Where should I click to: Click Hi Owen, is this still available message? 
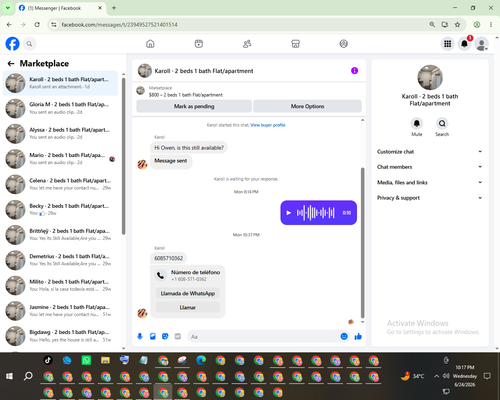(x=189, y=147)
